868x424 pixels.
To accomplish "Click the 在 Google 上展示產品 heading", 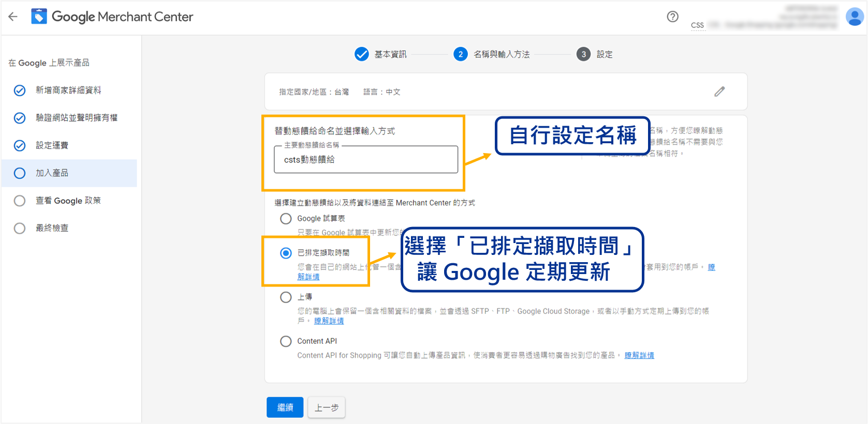I will (x=49, y=63).
